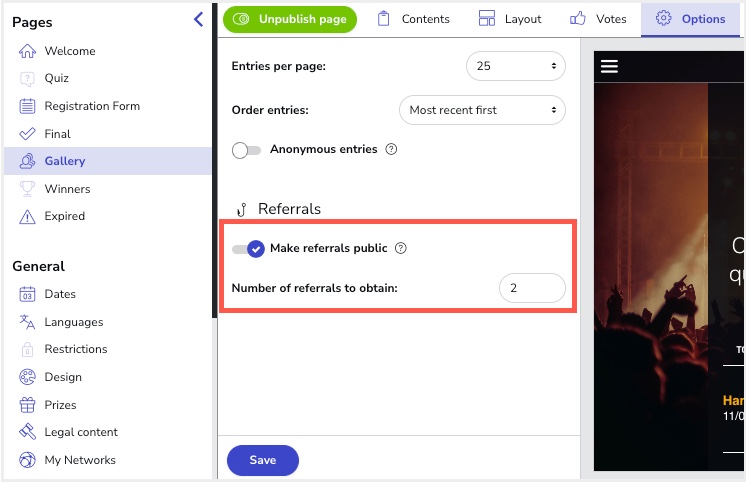
Task: Click the Welcome page home icon
Action: [x=27, y=51]
